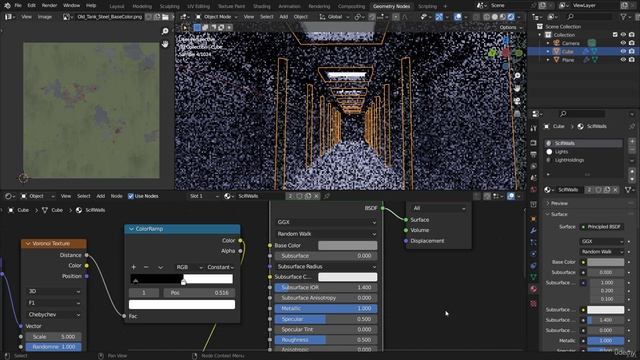
Task: Switch to the Geometry Nodes workspace tab
Action: coord(391,6)
